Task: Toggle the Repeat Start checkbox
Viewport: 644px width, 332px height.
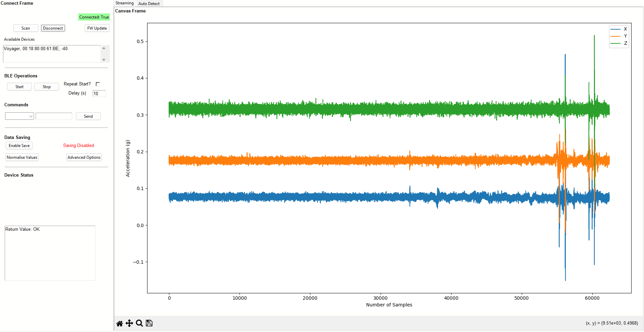Action: click(98, 84)
